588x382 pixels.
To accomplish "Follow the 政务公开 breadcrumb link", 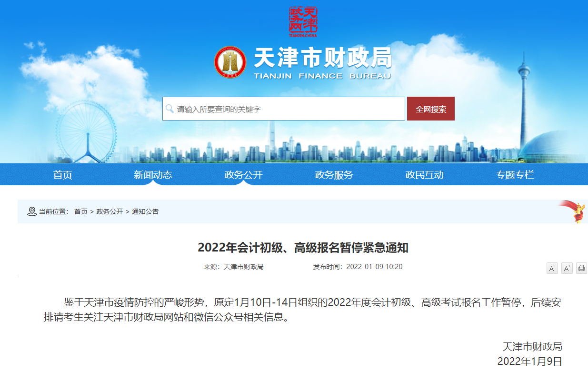I will (110, 211).
